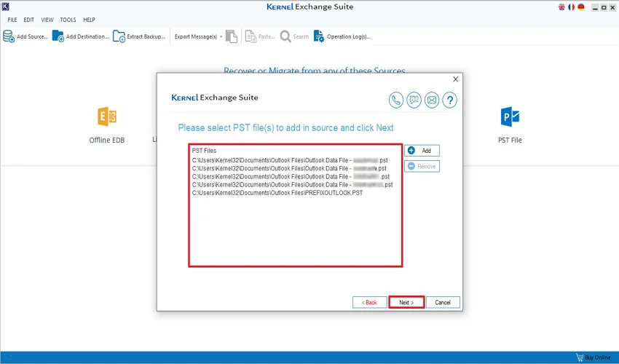Select the Offline EDB source icon

(107, 117)
